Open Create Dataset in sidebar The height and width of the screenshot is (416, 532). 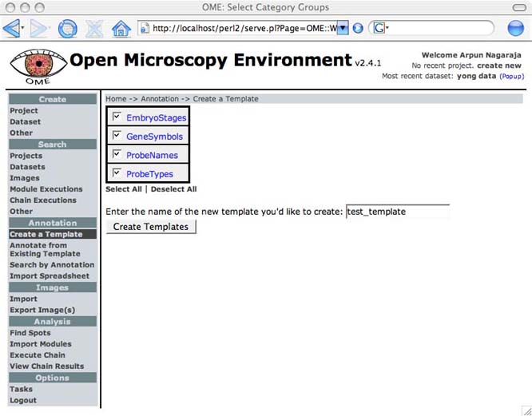point(25,121)
